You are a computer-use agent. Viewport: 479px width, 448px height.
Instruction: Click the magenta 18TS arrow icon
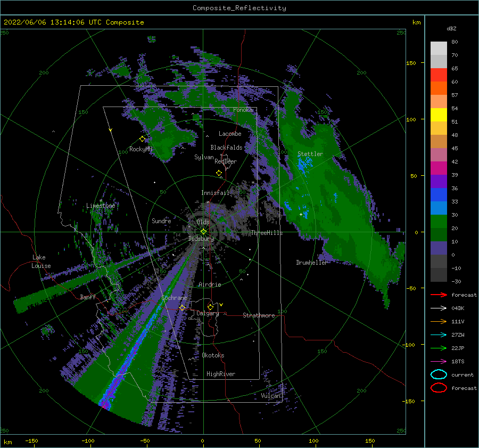point(439,362)
